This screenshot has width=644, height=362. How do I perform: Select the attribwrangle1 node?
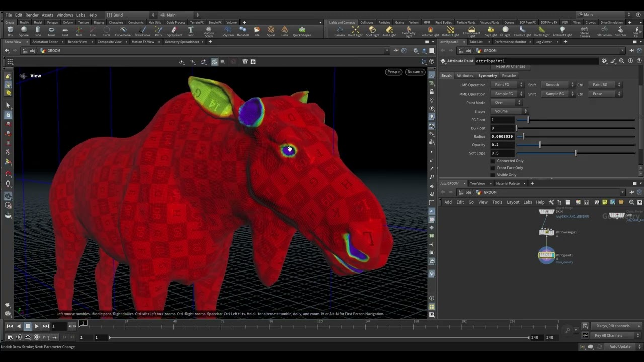(x=547, y=232)
